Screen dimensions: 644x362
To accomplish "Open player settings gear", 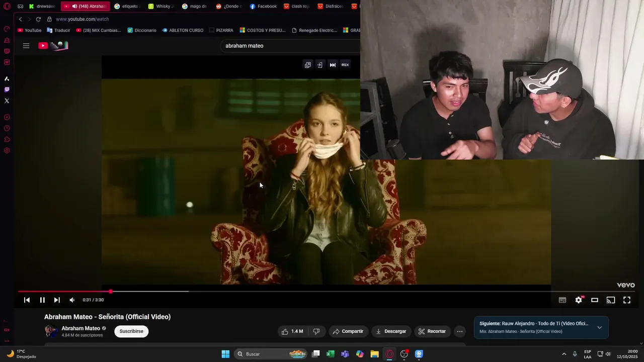I will point(579,300).
